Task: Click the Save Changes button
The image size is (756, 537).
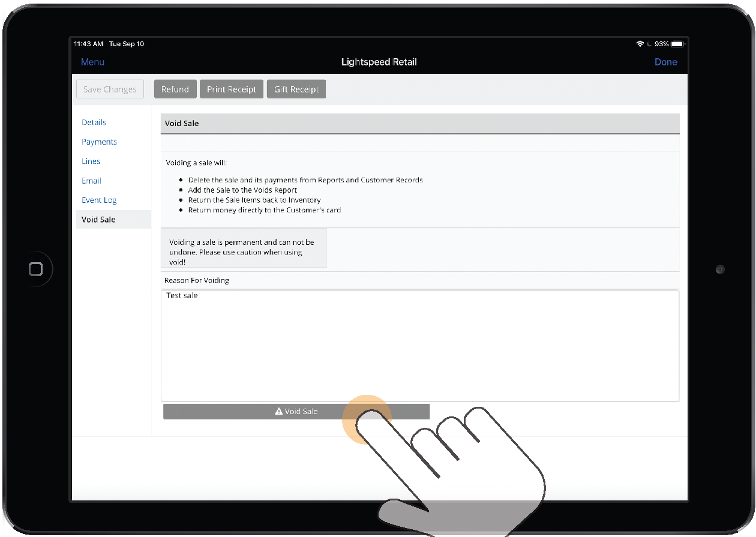Action: click(x=110, y=89)
